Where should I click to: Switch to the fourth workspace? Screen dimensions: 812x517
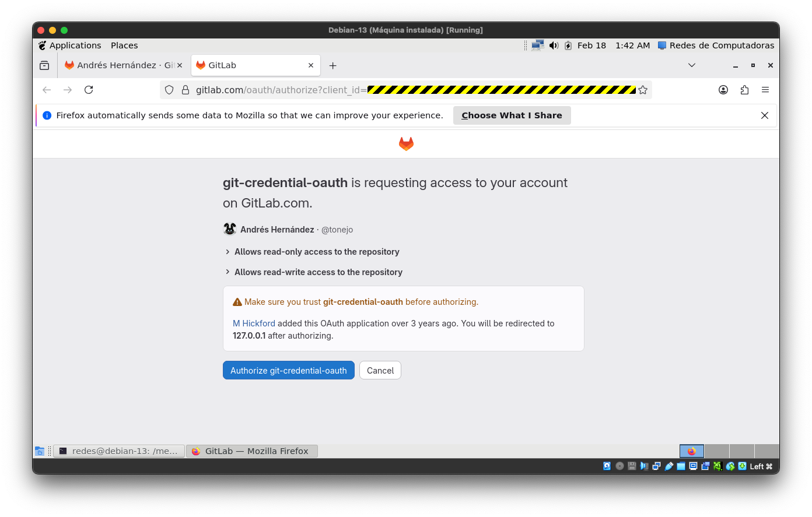pyautogui.click(x=767, y=451)
